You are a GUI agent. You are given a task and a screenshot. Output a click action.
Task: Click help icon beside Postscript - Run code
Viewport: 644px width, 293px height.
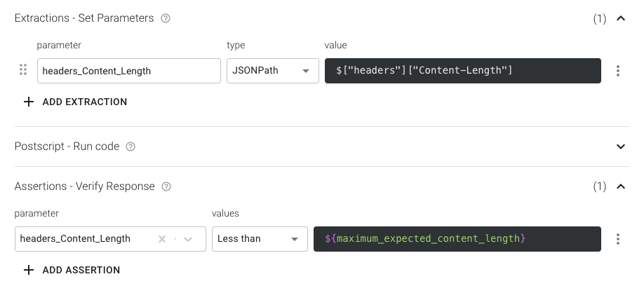pos(130,146)
